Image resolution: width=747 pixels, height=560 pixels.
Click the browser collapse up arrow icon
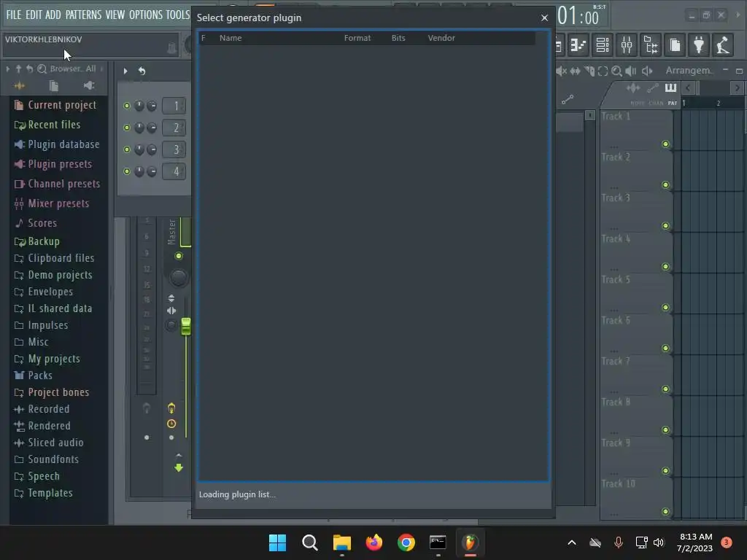point(18,69)
